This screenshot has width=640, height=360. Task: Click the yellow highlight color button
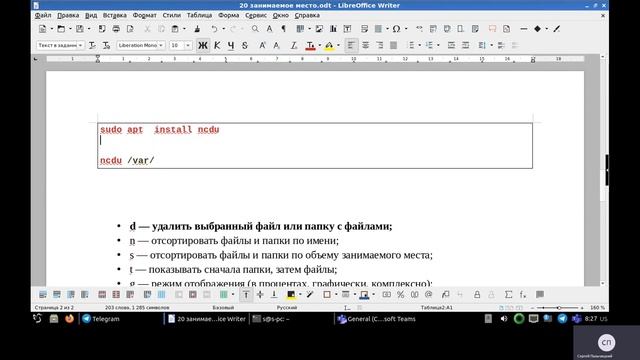[x=329, y=45]
